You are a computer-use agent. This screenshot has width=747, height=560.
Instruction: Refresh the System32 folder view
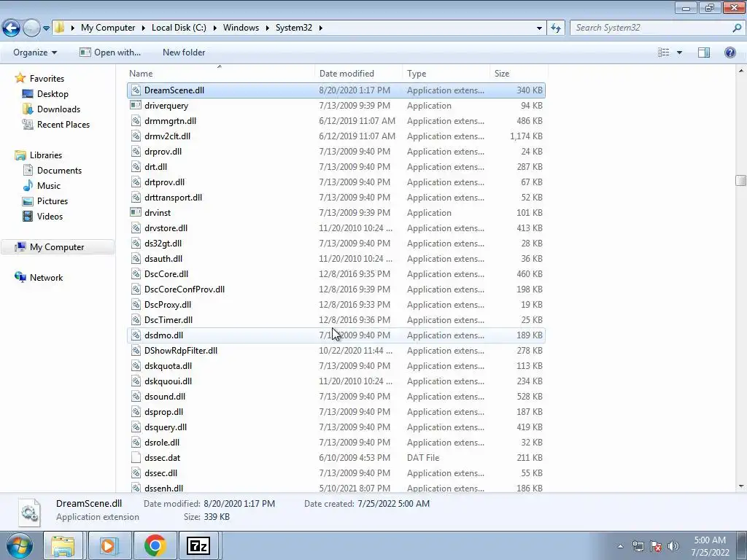[x=555, y=28]
